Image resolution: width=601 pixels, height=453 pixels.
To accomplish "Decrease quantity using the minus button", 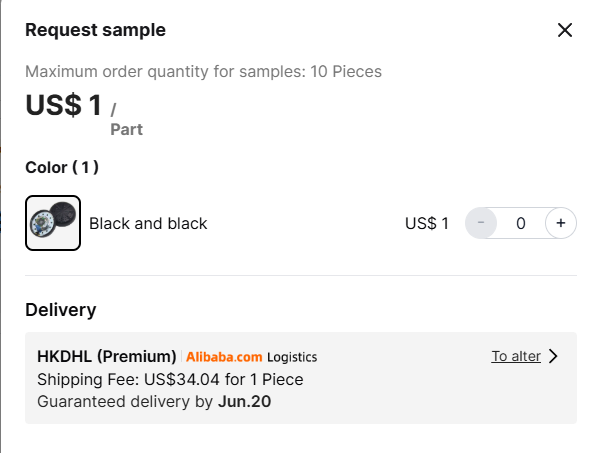I will (x=481, y=223).
